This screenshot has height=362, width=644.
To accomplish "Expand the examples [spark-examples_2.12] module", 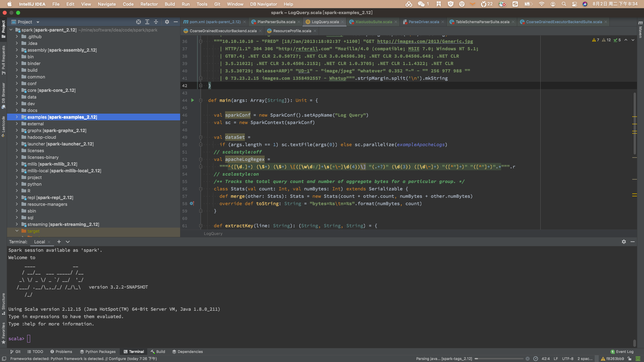I will click(x=17, y=117).
